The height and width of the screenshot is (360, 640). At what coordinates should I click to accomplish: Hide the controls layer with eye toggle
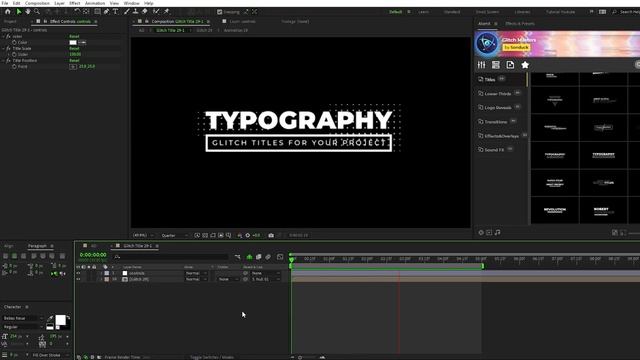[x=78, y=273]
